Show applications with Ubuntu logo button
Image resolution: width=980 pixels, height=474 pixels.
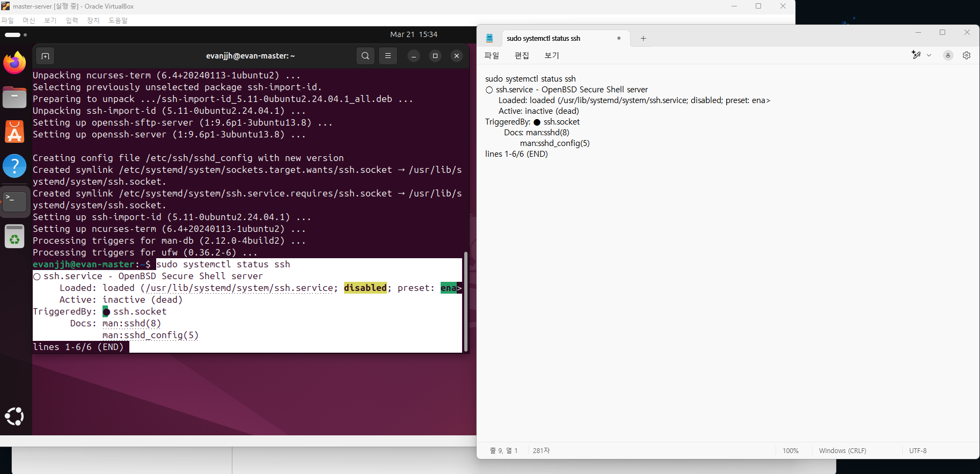click(x=14, y=416)
